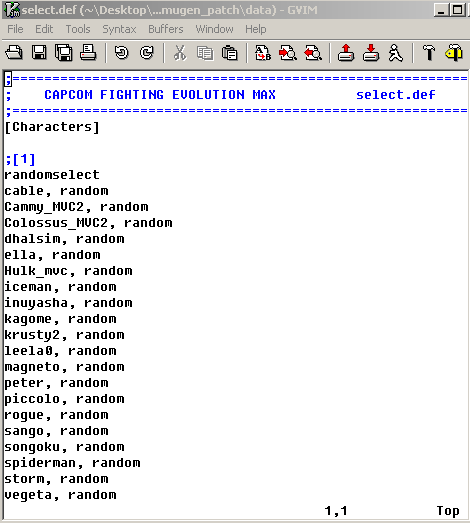
Task: Click the 'peter, random' line
Action: 56,383
